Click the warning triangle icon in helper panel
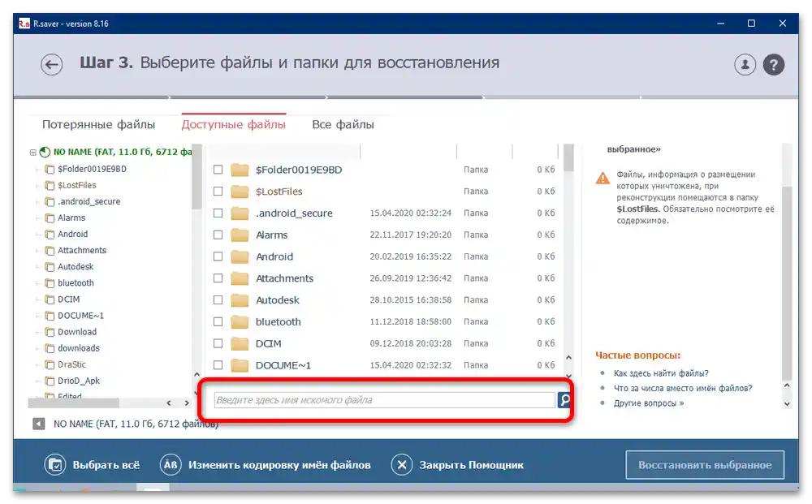The height and width of the screenshot is (504, 812). click(603, 179)
